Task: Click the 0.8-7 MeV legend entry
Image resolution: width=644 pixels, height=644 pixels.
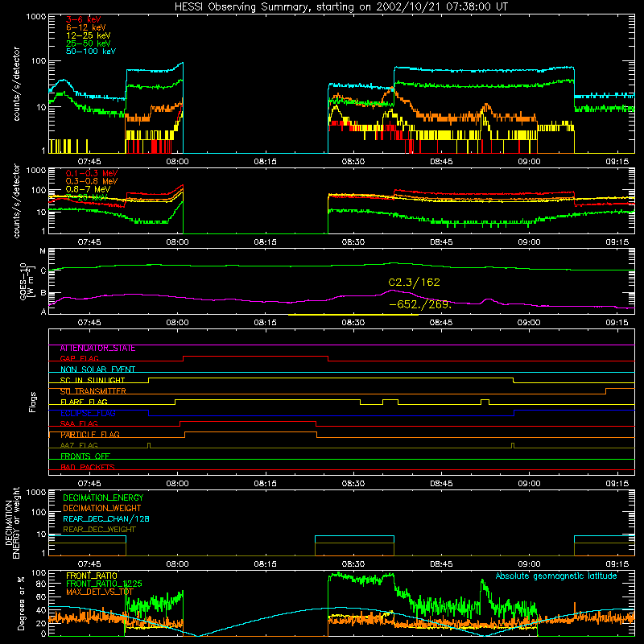Action: pos(89,189)
